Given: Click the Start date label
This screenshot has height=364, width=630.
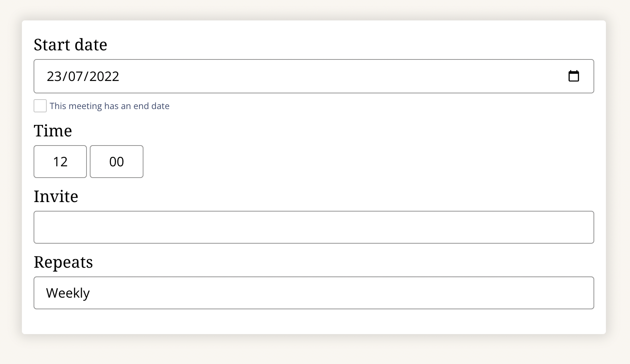Looking at the screenshot, I should 70,44.
